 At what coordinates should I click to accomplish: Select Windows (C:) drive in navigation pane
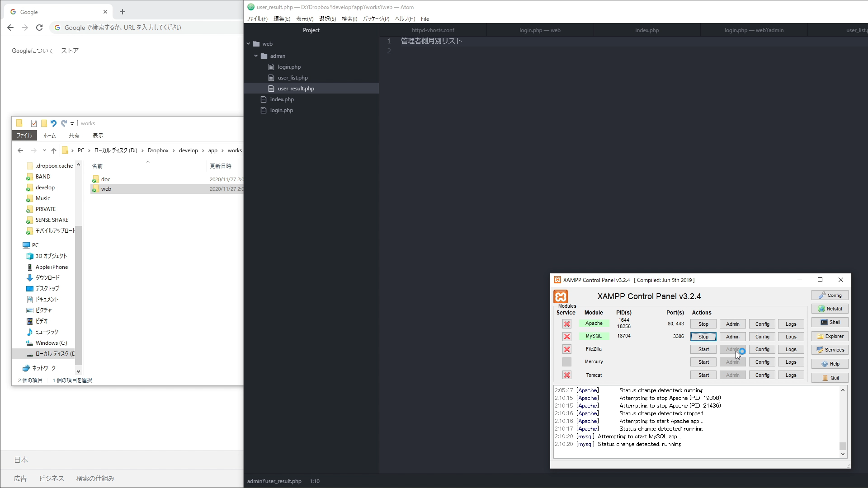51,343
